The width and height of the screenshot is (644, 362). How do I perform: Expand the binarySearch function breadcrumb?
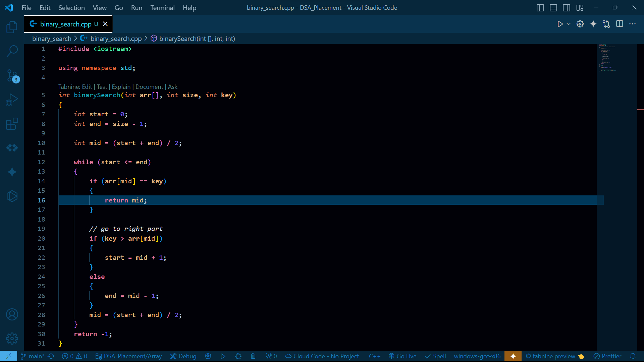(193, 39)
